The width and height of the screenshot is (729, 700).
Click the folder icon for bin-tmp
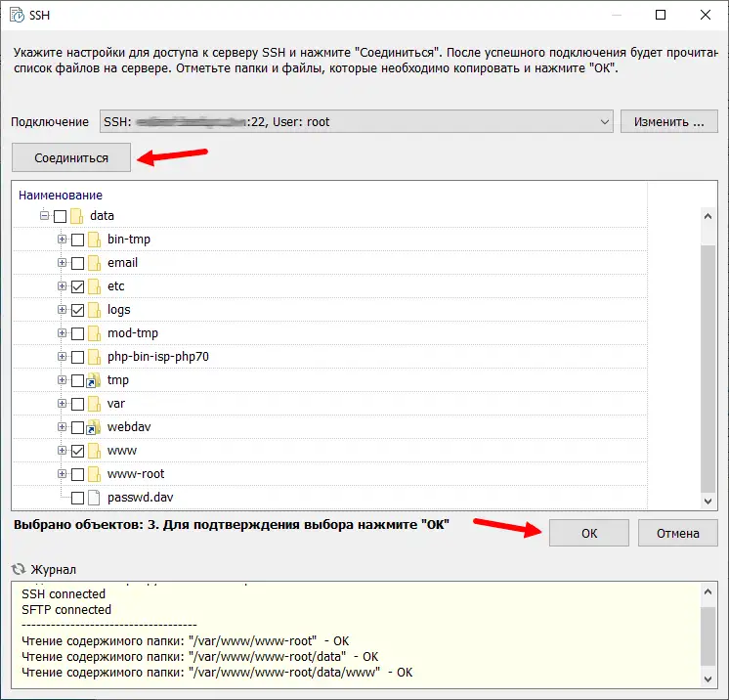[x=95, y=240]
